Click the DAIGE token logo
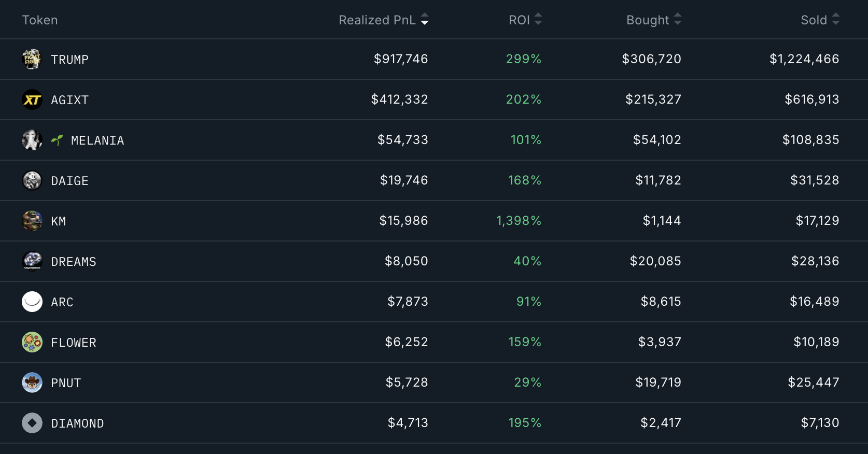This screenshot has width=868, height=454. pyautogui.click(x=32, y=180)
